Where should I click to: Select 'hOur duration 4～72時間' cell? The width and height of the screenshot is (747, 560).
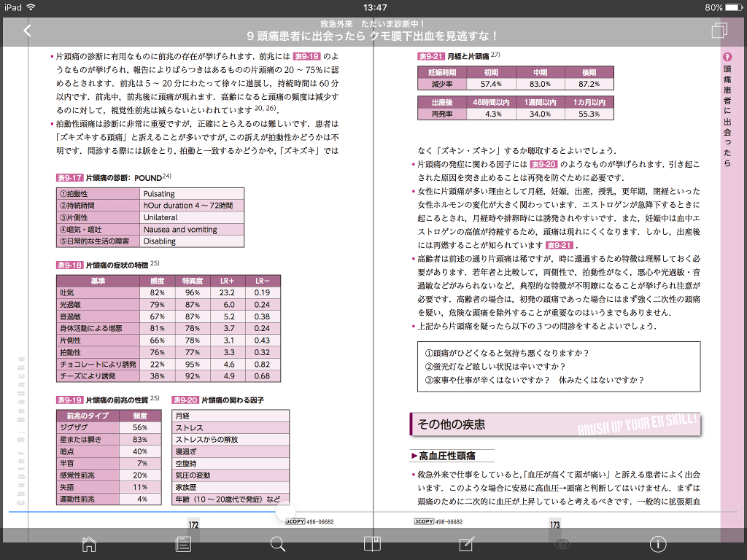tap(193, 206)
